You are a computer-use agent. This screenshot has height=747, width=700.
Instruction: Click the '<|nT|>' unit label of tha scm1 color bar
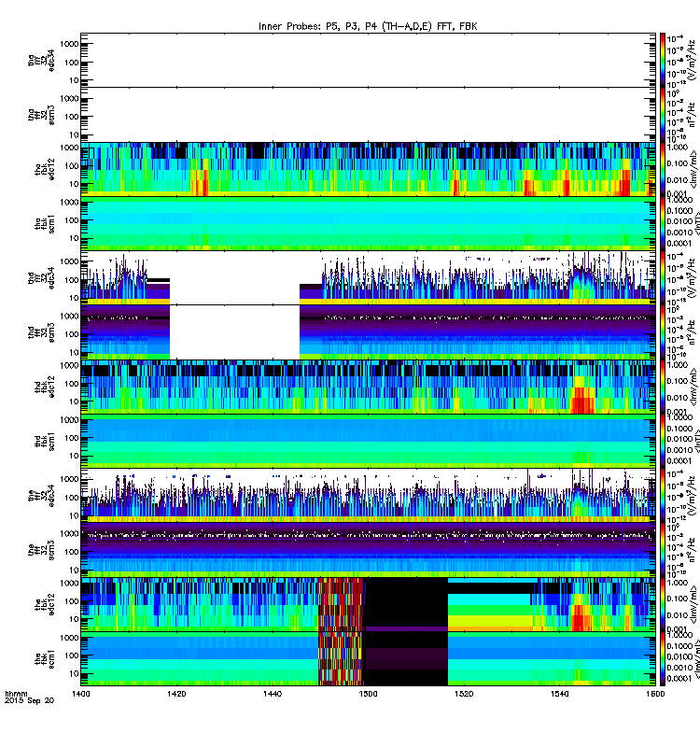point(696,223)
